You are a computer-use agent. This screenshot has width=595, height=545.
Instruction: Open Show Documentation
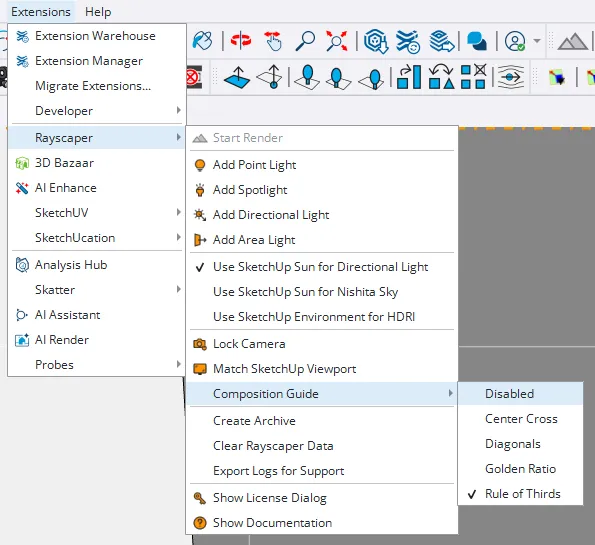coord(322,523)
